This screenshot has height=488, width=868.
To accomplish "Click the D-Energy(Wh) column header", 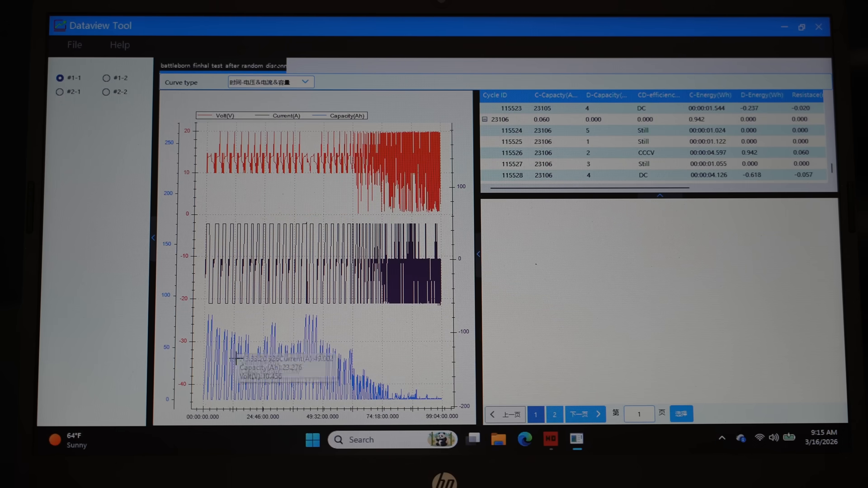I will pyautogui.click(x=762, y=95).
